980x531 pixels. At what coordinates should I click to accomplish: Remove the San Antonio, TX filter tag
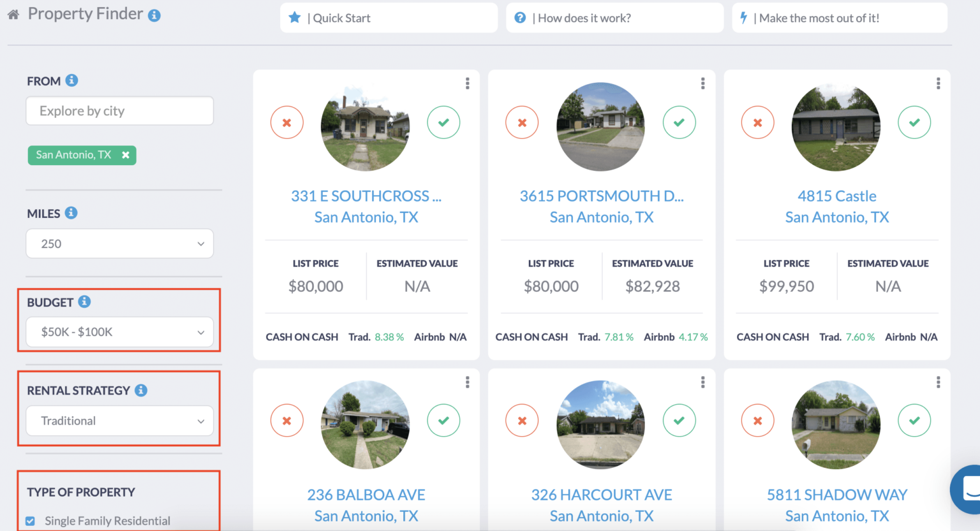(126, 154)
